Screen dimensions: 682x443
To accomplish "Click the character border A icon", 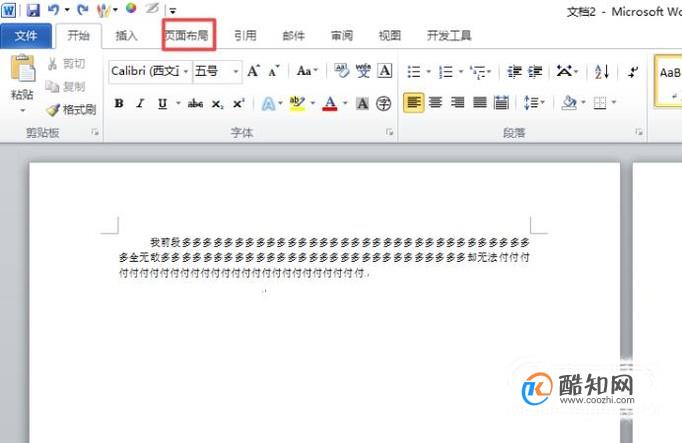I will (384, 70).
